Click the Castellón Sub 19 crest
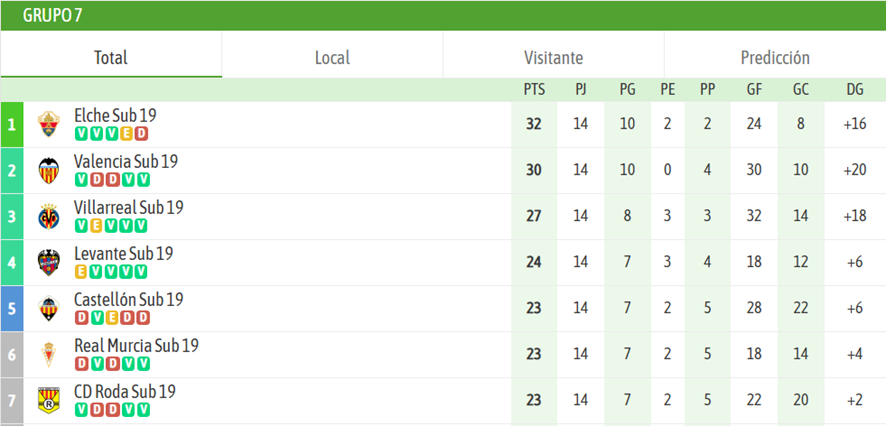This screenshot has width=886, height=426. 49,309
